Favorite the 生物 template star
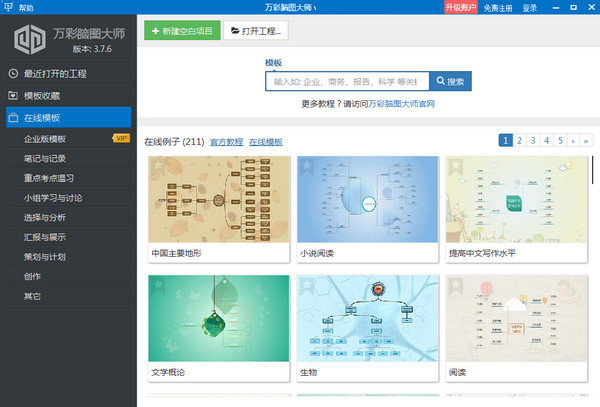The height and width of the screenshot is (407, 600). point(307,285)
